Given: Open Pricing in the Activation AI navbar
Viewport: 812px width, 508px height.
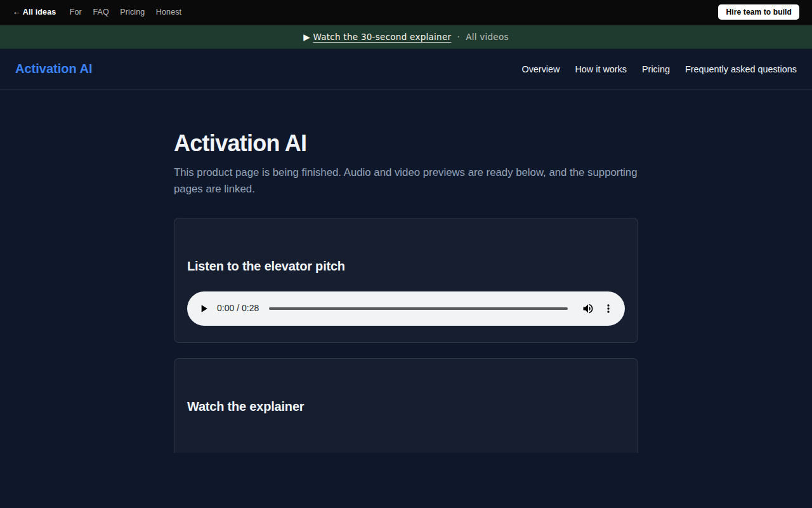Looking at the screenshot, I should point(656,69).
